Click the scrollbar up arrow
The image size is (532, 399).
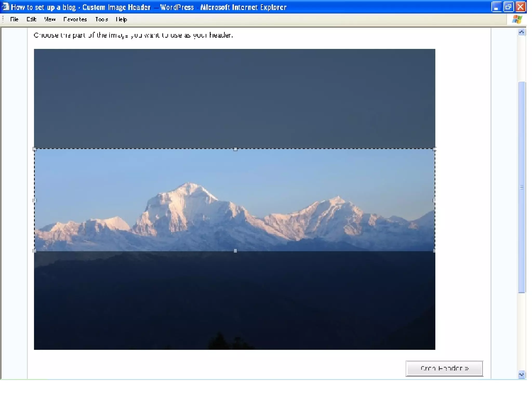521,32
